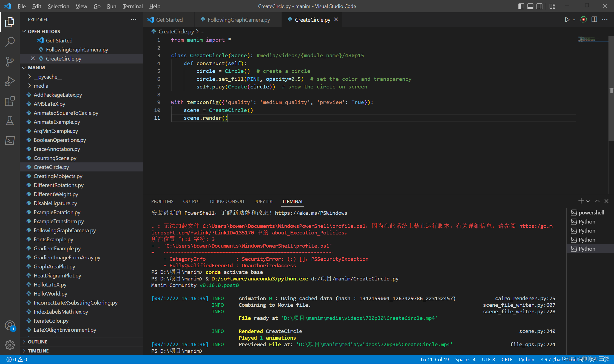Change end of line sequence CRLF

[x=507, y=360]
